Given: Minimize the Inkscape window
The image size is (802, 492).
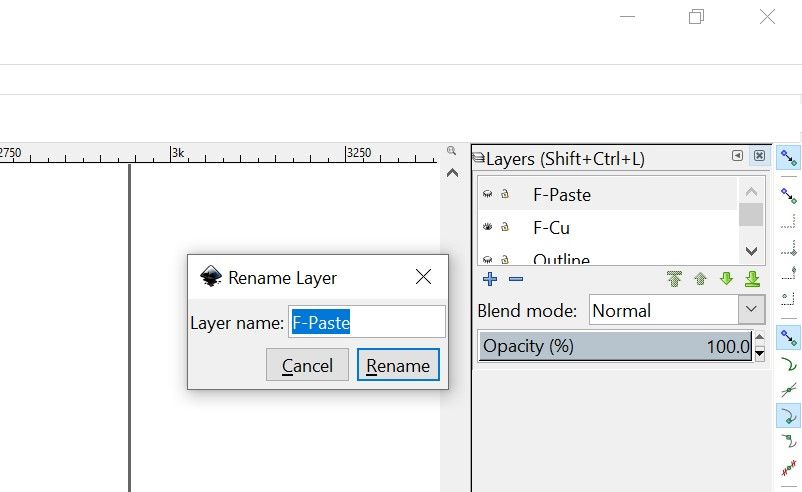Looking at the screenshot, I should tap(627, 17).
